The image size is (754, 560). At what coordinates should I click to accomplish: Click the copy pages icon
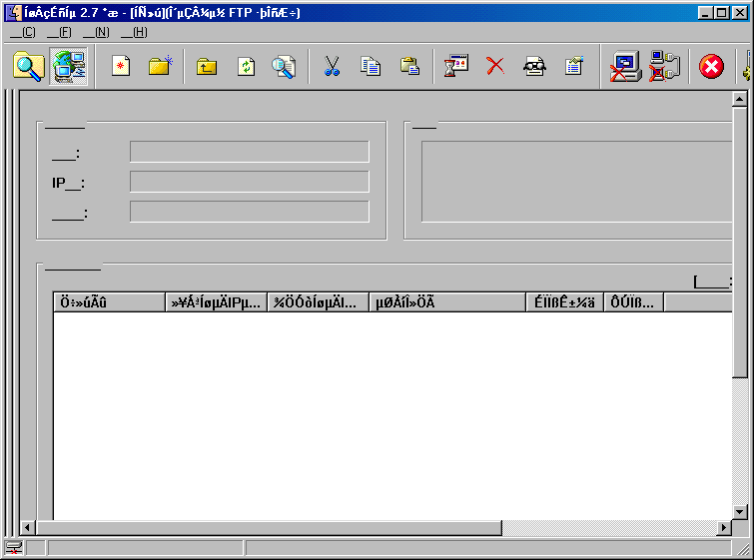371,67
